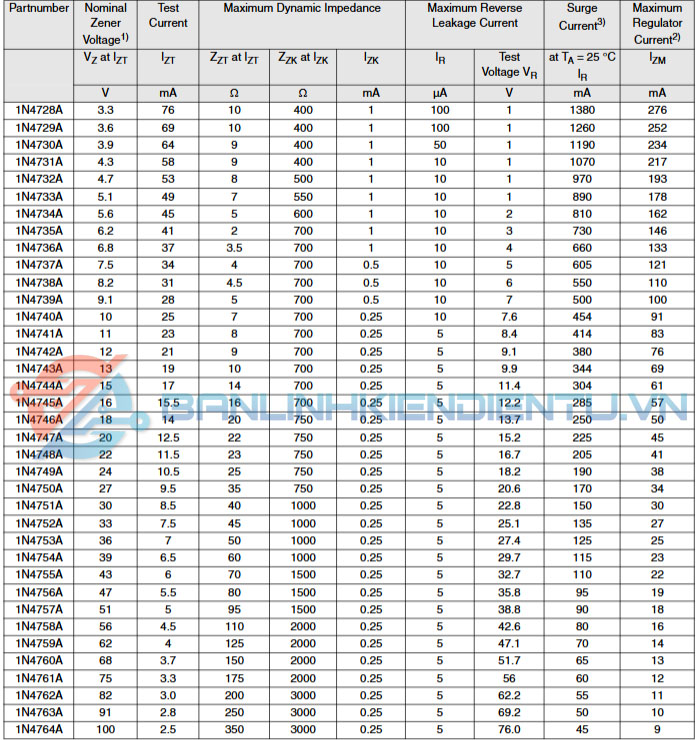Click part number 1N4731A
Screen dimensions: 697x740
[x=39, y=162]
